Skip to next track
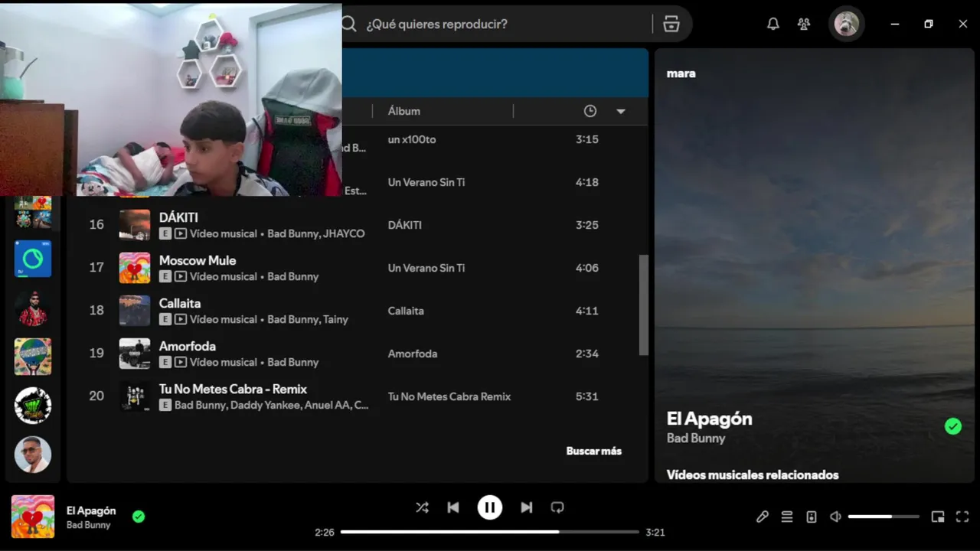Image resolution: width=980 pixels, height=551 pixels. [x=526, y=507]
